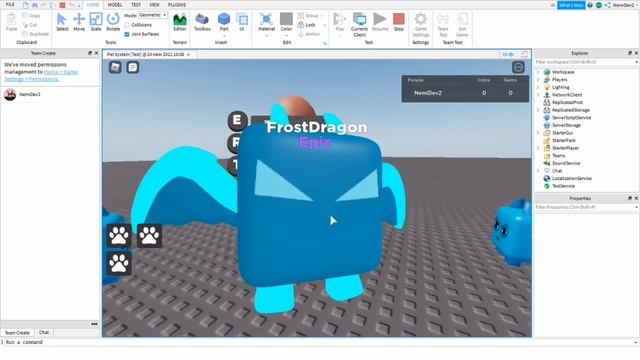
Task: Click the red stop icon in quick access bar
Action: (x=62, y=5)
